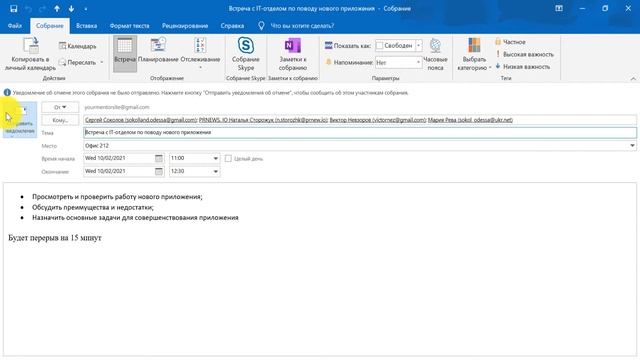Open the Рецензирование tab
Viewport: 640px width, 360px height.
(x=185, y=26)
